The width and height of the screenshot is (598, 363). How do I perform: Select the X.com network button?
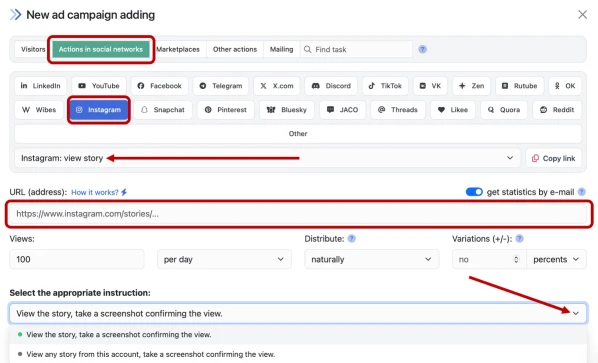pos(276,86)
